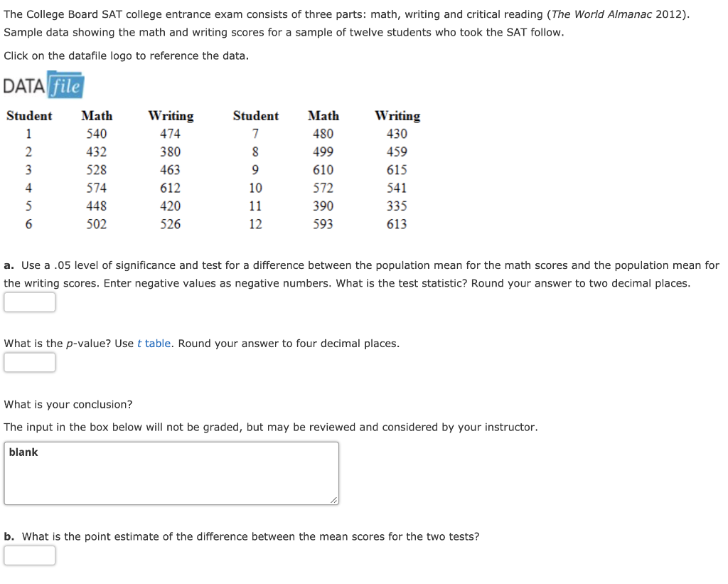Click the first Student column header
The width and height of the screenshot is (728, 584).
click(x=29, y=116)
